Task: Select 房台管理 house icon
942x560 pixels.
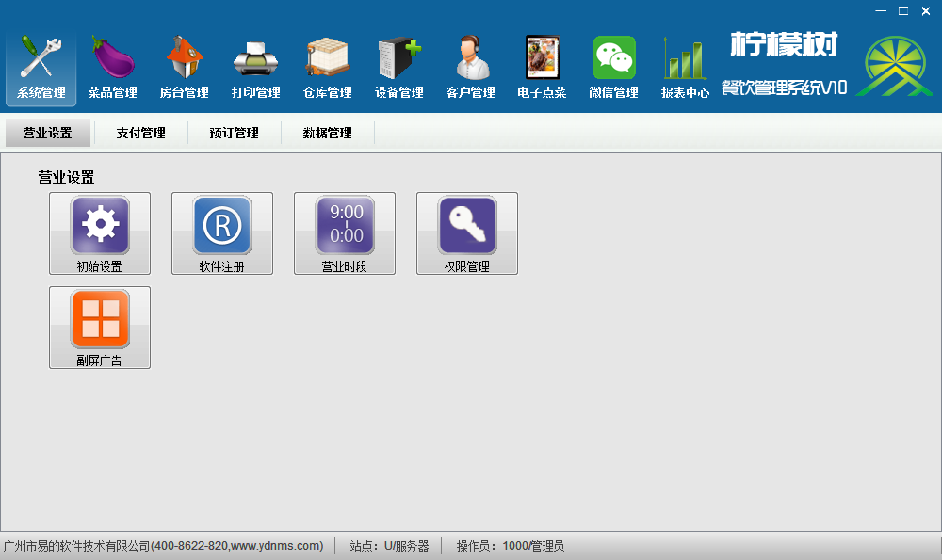Action: [x=185, y=68]
